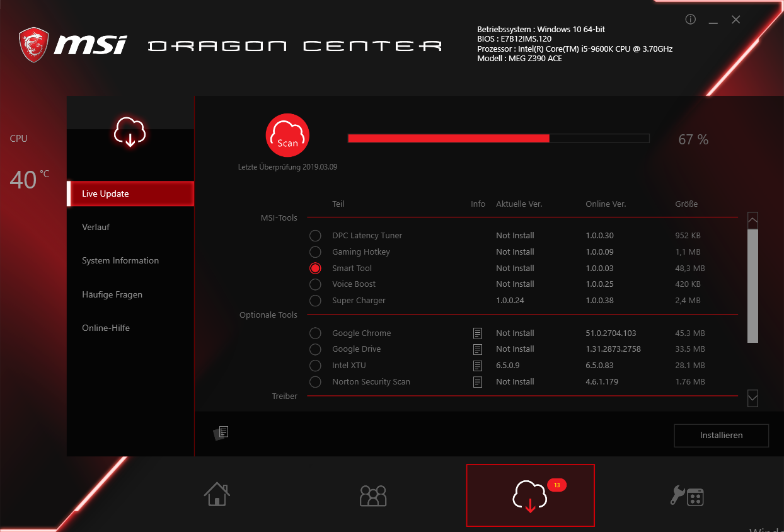This screenshot has width=784, height=532.
Task: Click Super Charger current version 1.0.0.24
Action: coord(510,301)
